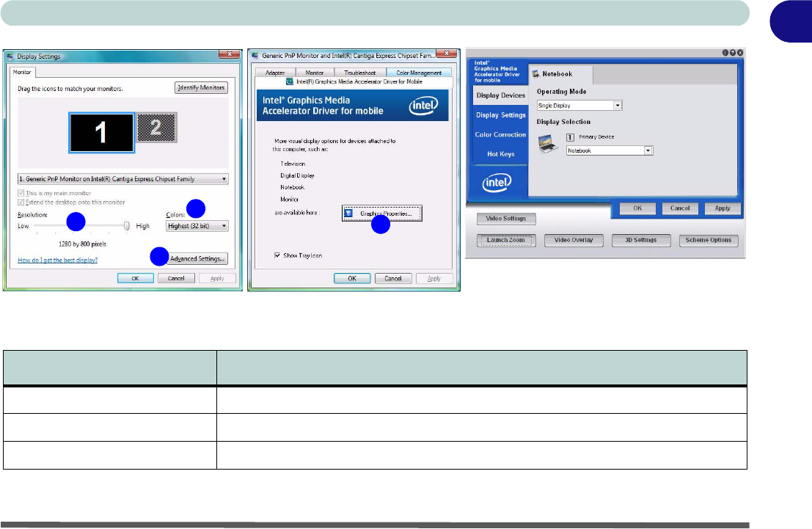This screenshot has width=812, height=529.
Task: Close the Intel graphics panel via X icon
Action: [x=740, y=53]
